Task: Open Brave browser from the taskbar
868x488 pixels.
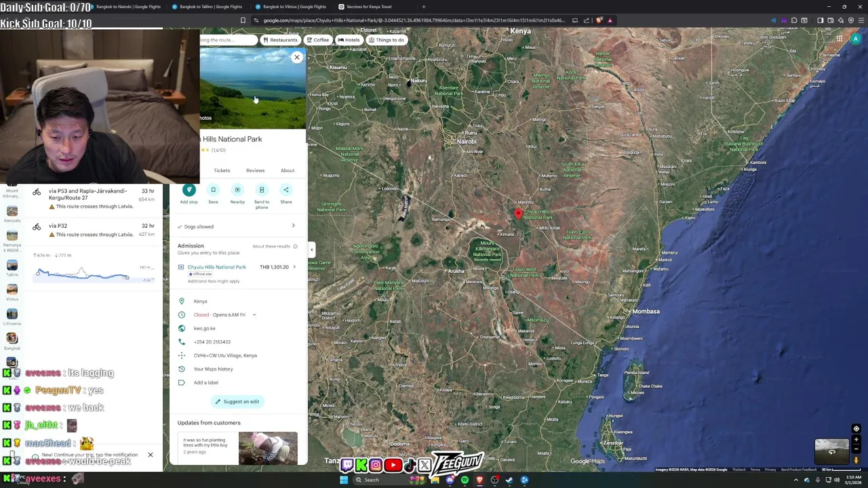Action: (479, 480)
